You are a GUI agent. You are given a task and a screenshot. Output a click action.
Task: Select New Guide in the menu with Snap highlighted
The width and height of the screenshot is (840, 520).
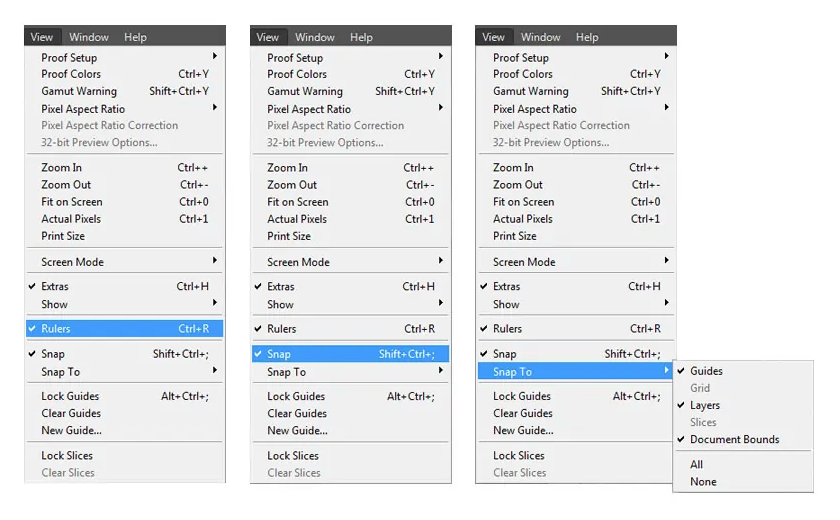click(x=297, y=431)
